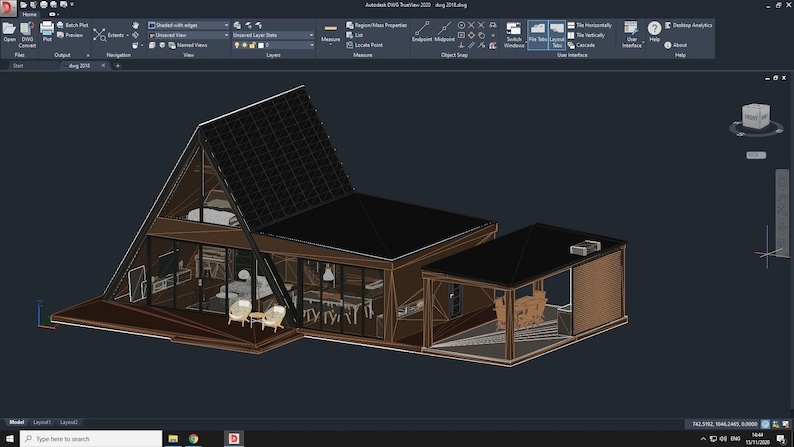
Task: Open the Unsaved View dropdown
Action: pyautogui.click(x=188, y=35)
